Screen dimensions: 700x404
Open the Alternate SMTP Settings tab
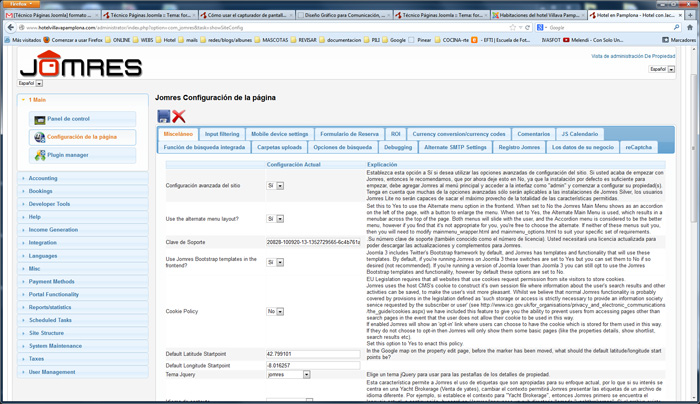pos(455,147)
